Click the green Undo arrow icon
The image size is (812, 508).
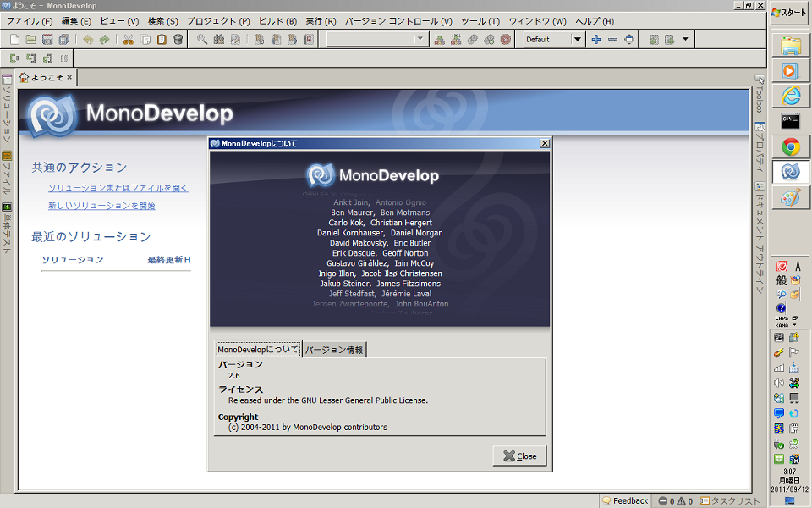(88, 40)
